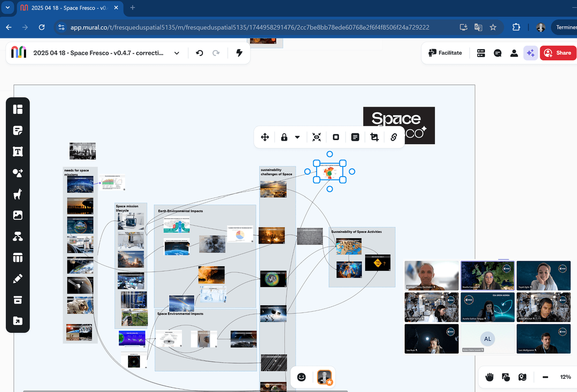Open the translate page icon
The height and width of the screenshot is (392, 577).
[x=478, y=27]
